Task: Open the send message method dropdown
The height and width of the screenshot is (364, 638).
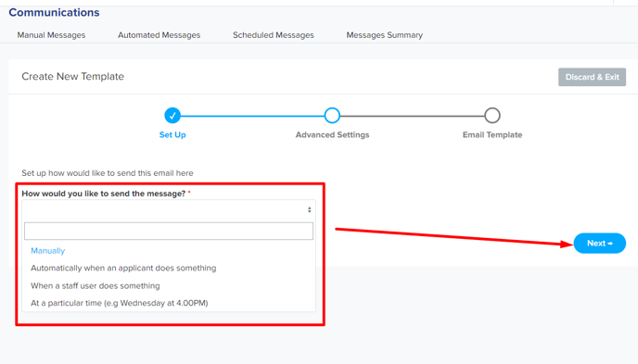Action: click(169, 209)
